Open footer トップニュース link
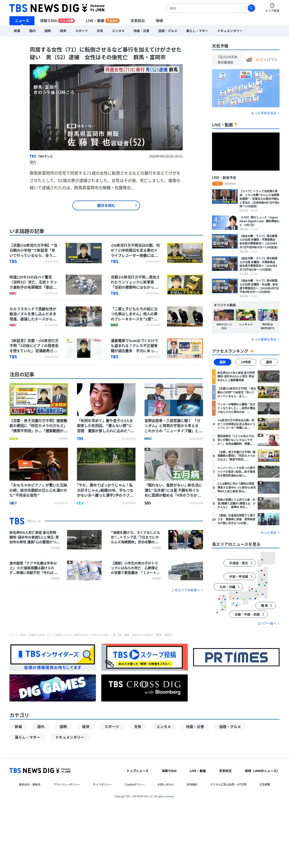 137,771
